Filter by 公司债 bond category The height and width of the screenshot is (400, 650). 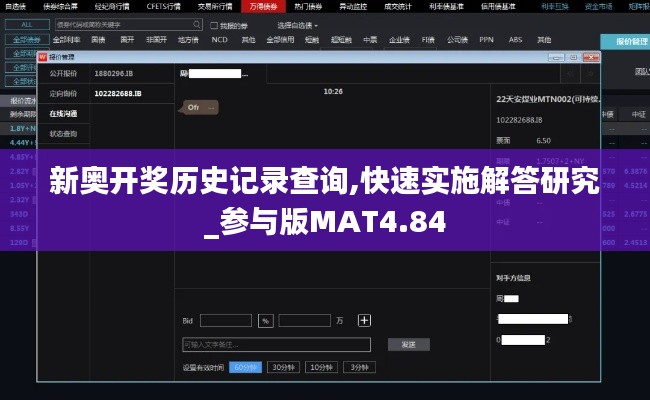457,40
